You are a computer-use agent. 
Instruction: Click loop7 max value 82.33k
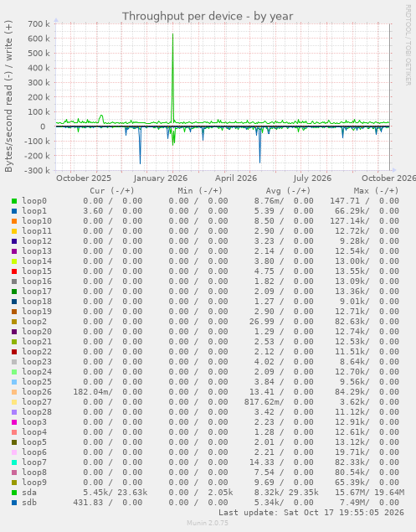click(x=350, y=462)
